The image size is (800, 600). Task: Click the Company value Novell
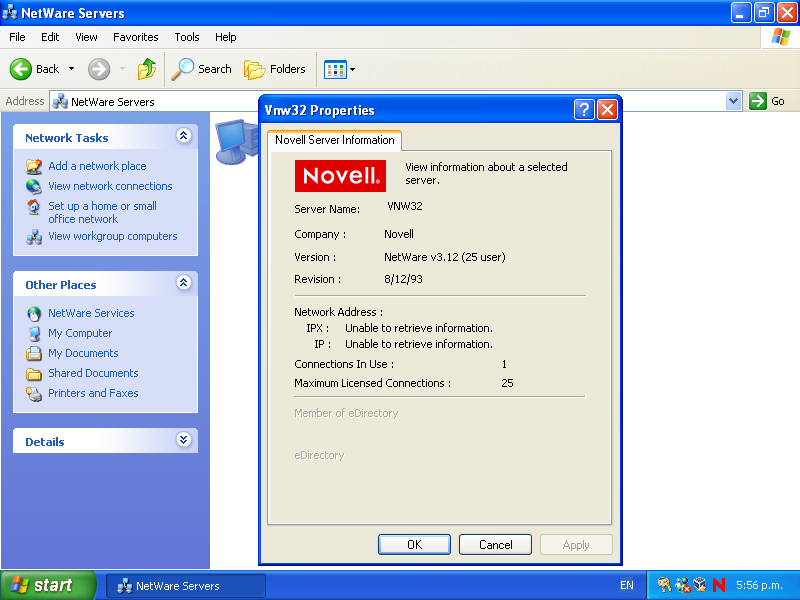398,234
